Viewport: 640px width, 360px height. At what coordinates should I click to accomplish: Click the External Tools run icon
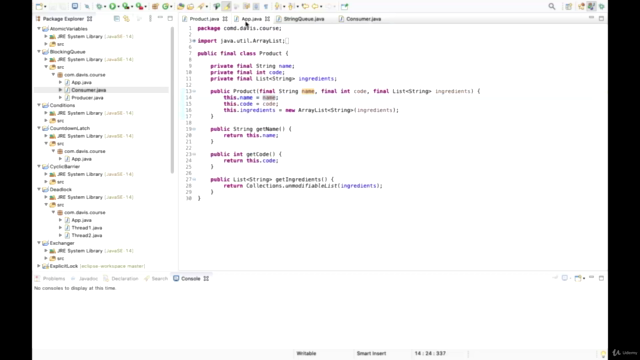[x=139, y=7]
